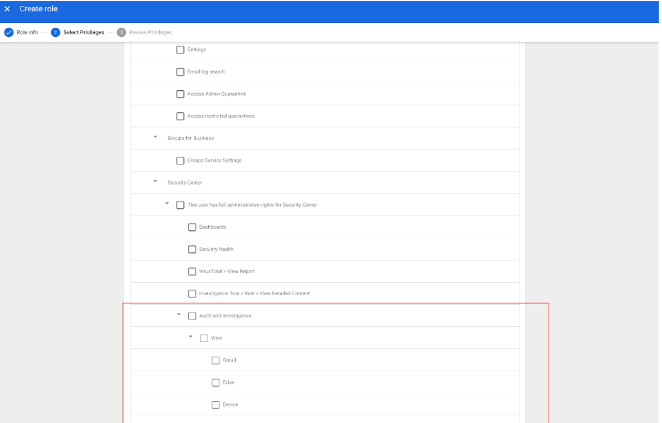Collapse the View privileges subtree
Viewport: 662px width, 423px height.
[x=191, y=337]
